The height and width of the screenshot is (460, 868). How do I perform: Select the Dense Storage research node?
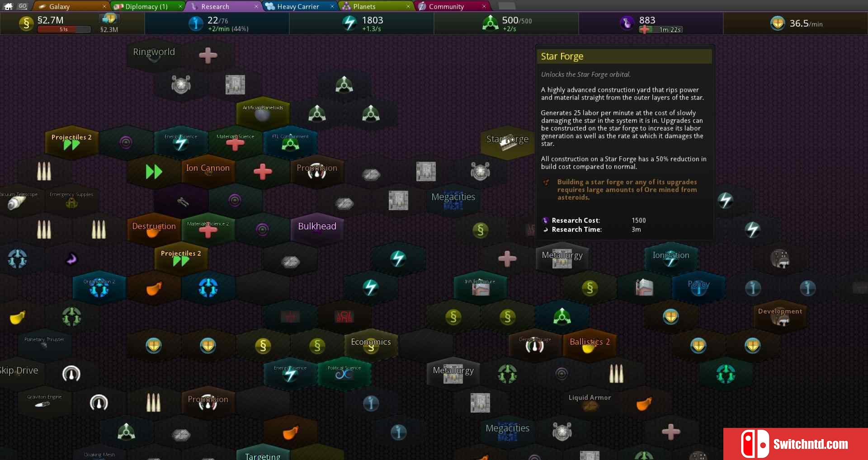[x=535, y=345]
